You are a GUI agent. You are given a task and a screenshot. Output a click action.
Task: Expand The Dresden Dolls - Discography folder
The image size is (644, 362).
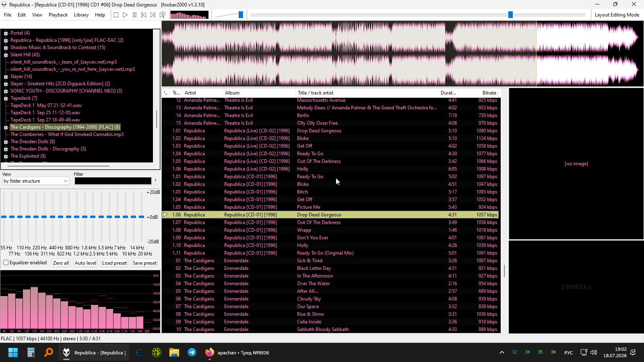tap(6, 149)
